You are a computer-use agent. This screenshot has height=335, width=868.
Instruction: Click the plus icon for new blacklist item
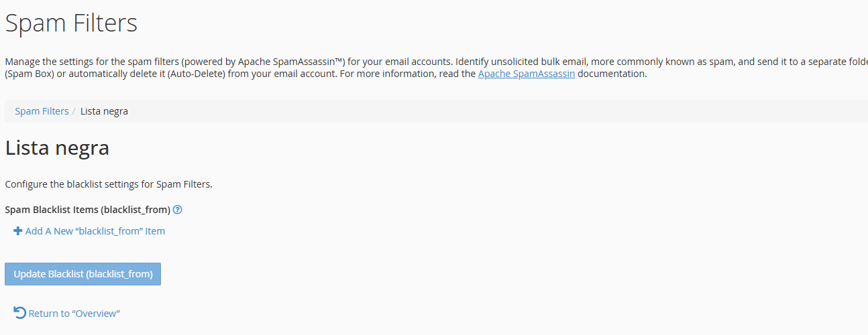click(18, 231)
